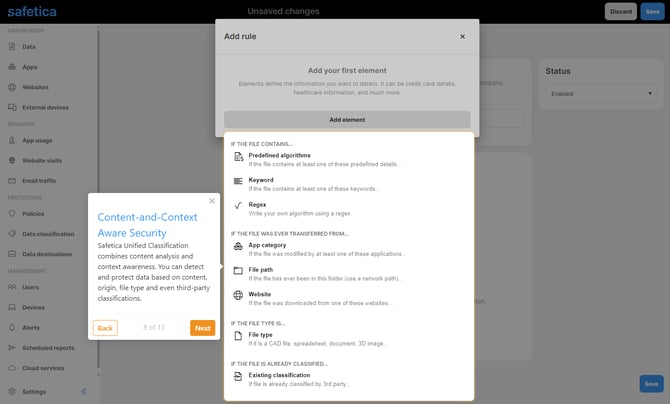The height and width of the screenshot is (404, 670).
Task: Discard the unsaved changes
Action: (x=619, y=11)
